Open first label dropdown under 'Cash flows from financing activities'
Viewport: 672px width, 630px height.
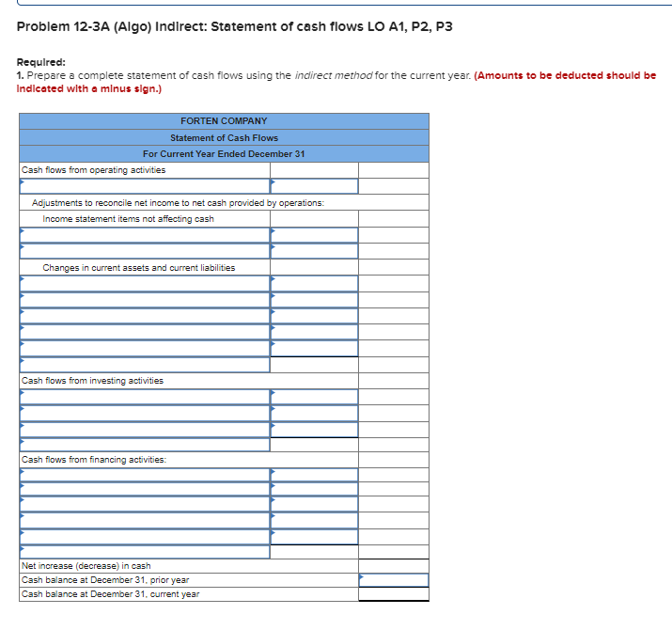(x=145, y=475)
